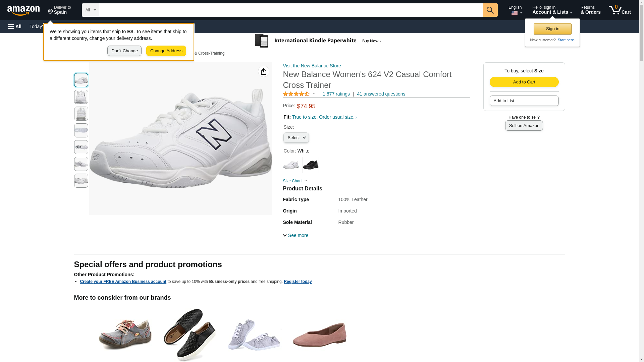The width and height of the screenshot is (644, 362).
Task: Click the search magnifying glass button
Action: 490,10
